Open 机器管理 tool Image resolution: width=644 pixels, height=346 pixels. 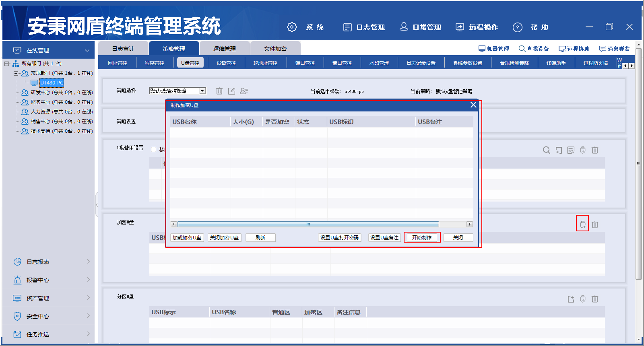point(493,49)
